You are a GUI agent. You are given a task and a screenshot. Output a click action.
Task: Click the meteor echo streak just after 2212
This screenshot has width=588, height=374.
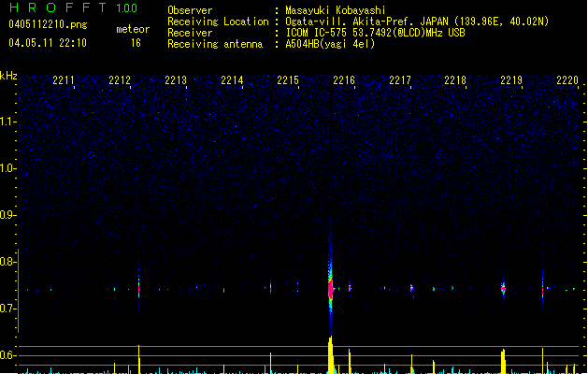coord(138,287)
